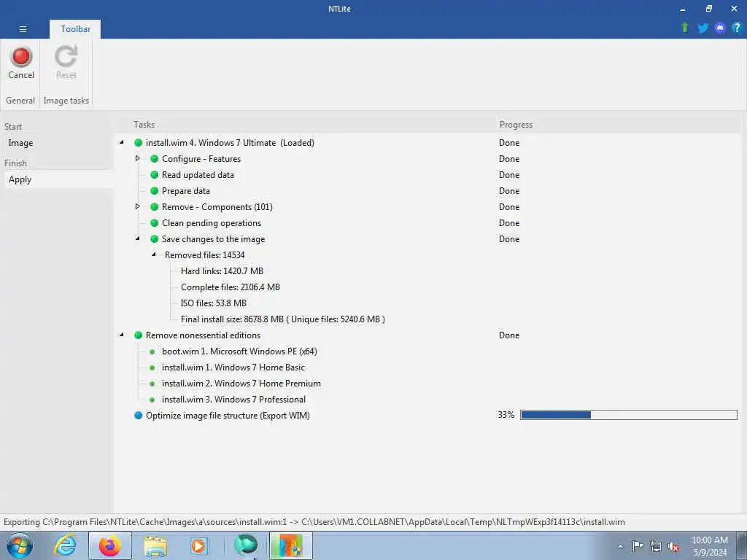Click the 33% progress value text
747x560 pixels.
(x=506, y=415)
